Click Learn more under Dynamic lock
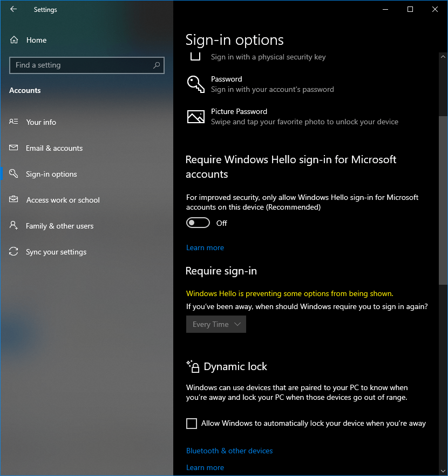Image resolution: width=448 pixels, height=476 pixels. (x=205, y=467)
